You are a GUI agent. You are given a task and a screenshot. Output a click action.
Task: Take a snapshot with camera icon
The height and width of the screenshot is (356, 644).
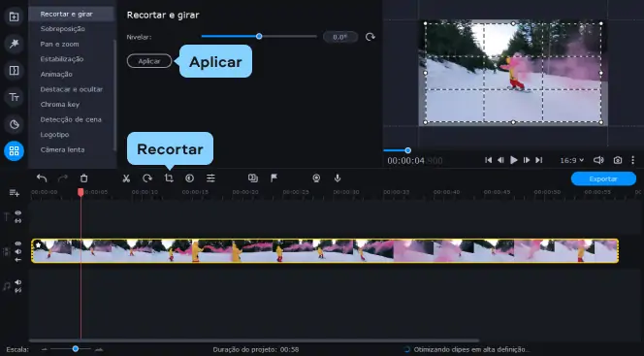tap(617, 160)
